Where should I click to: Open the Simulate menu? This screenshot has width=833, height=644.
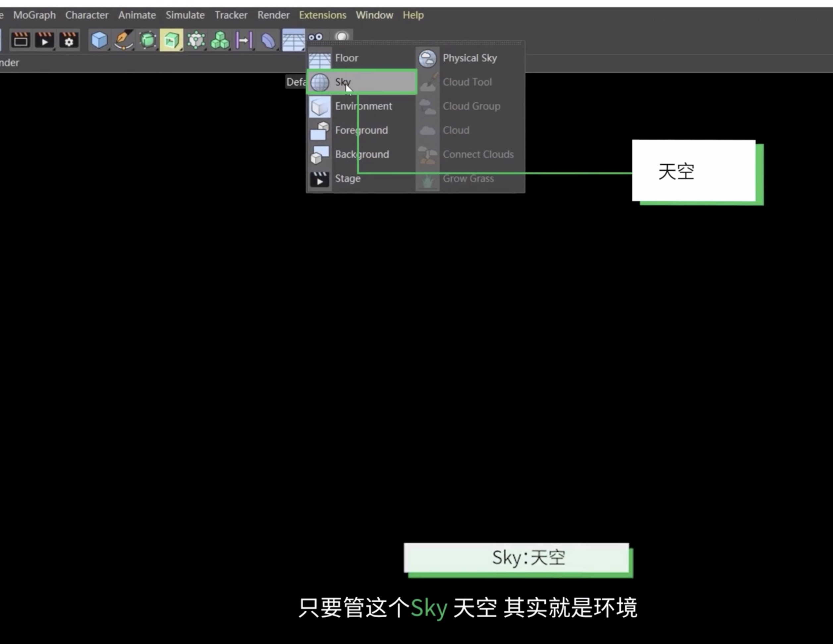tap(185, 15)
